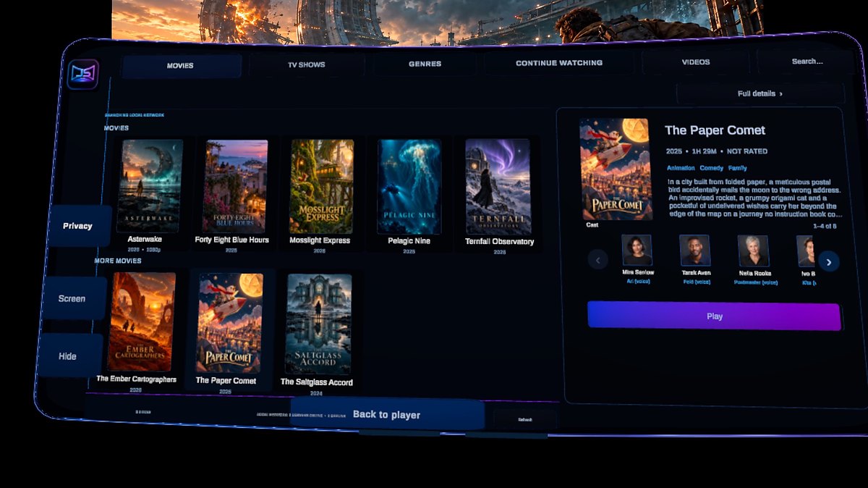Select cast photo of Mira Senlow
The image size is (868, 488).
(x=637, y=251)
